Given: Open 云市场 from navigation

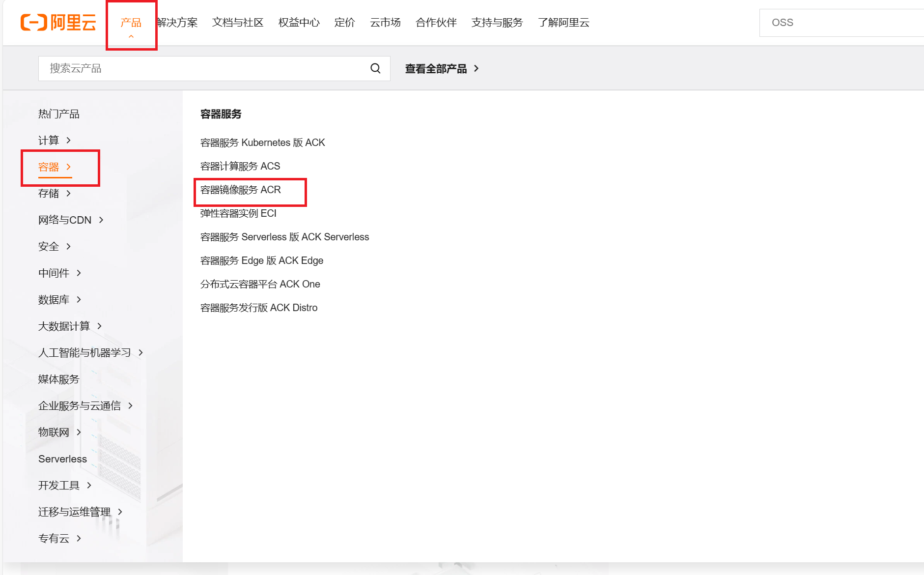Looking at the screenshot, I should [385, 23].
